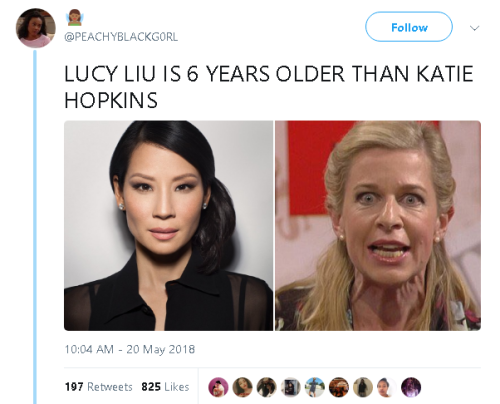500x404 pixels.
Task: Click the Follow button
Action: pyautogui.click(x=409, y=27)
